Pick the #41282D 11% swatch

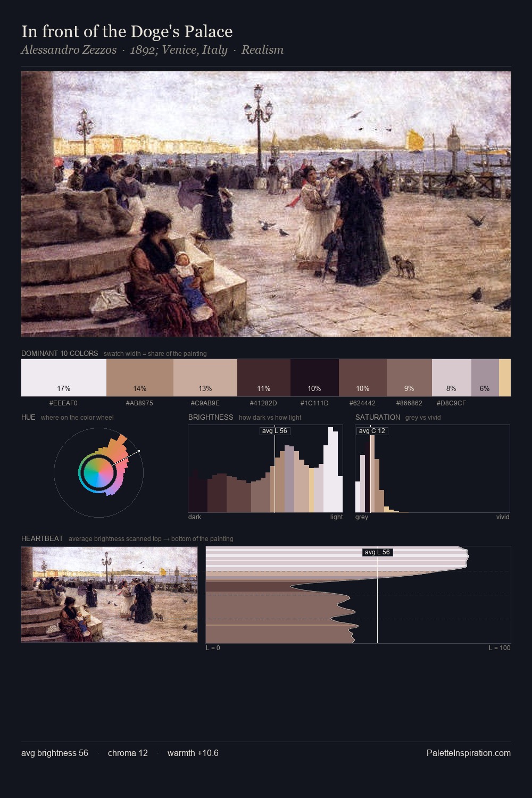tap(264, 378)
